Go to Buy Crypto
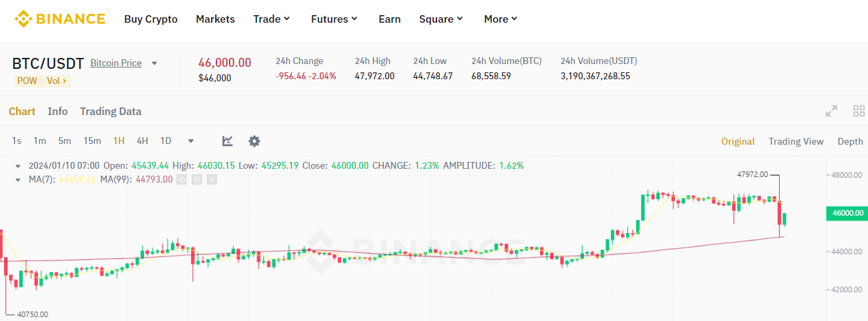 (x=151, y=19)
